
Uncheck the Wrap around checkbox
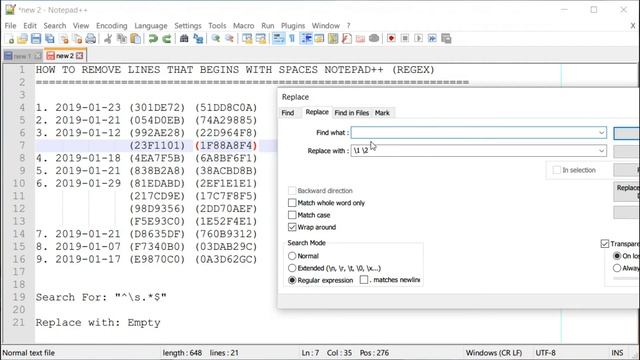click(292, 227)
